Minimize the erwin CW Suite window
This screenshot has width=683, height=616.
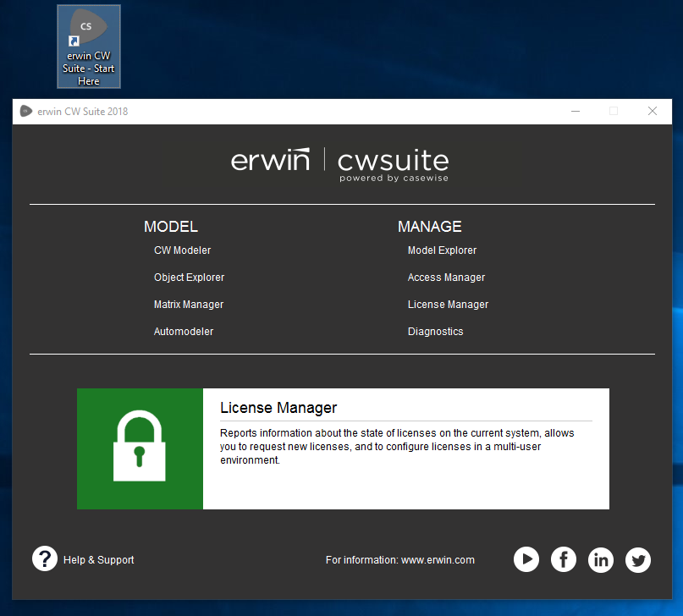click(x=576, y=111)
